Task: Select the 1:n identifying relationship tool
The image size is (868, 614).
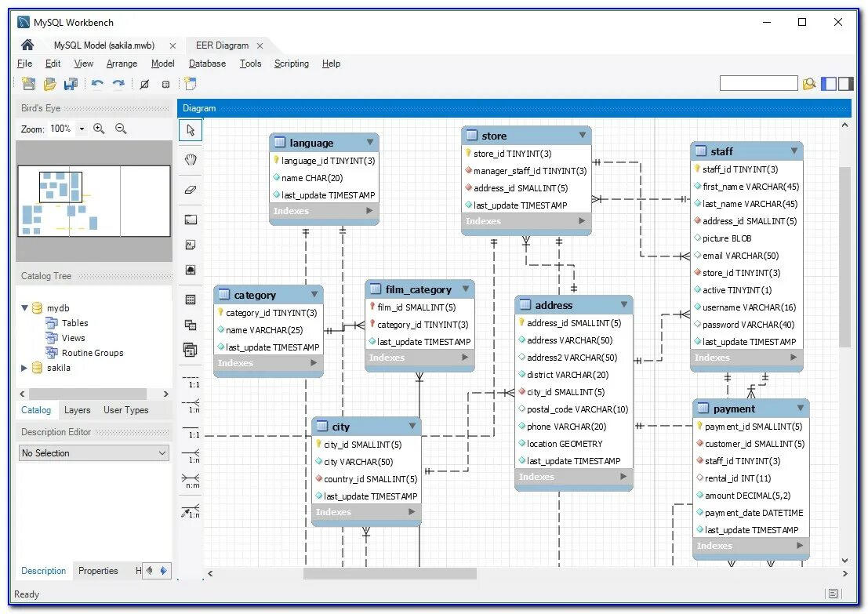Action: coord(191,456)
